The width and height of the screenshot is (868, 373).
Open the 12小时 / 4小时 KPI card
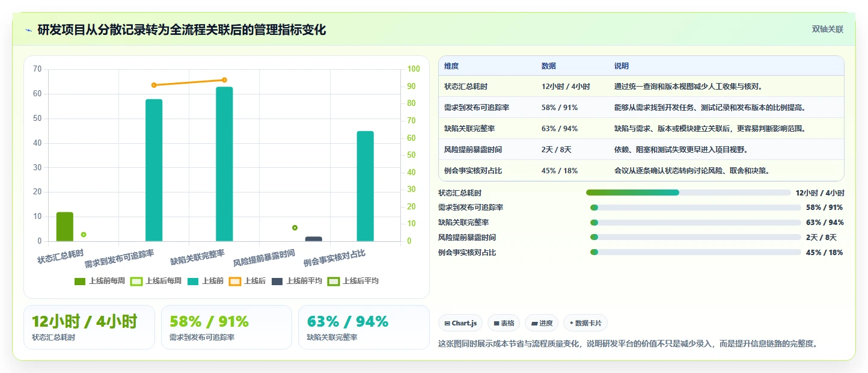pyautogui.click(x=89, y=327)
